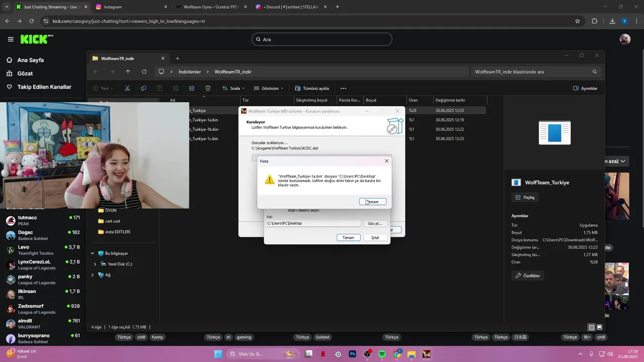
Task: Click the Chrome address bar URL
Action: click(x=129, y=21)
